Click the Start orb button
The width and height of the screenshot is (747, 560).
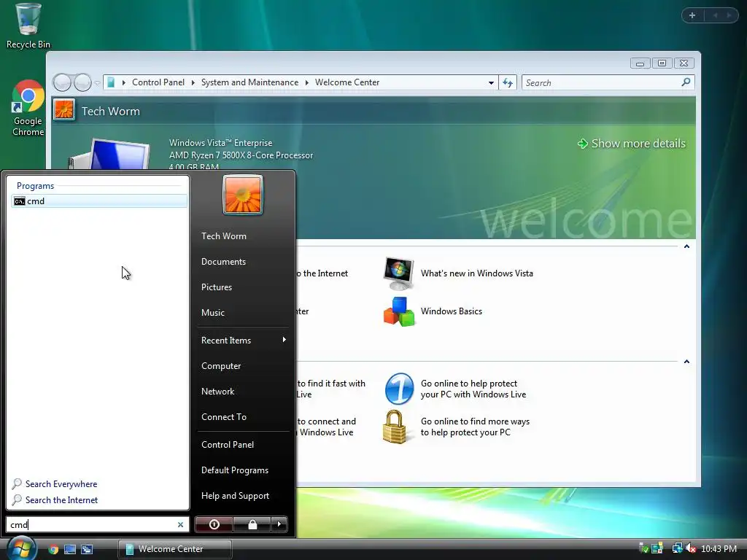click(21, 548)
